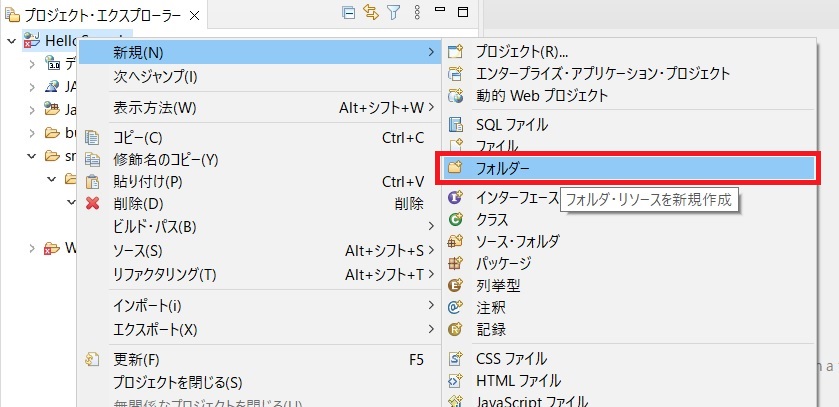
Task: Click the paste clipboard icon
Action: click(x=93, y=181)
